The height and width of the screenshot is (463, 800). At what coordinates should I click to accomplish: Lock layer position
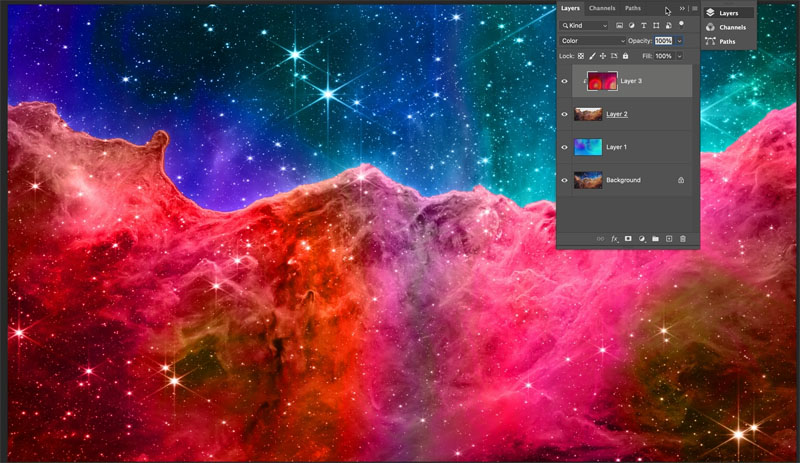coord(603,56)
